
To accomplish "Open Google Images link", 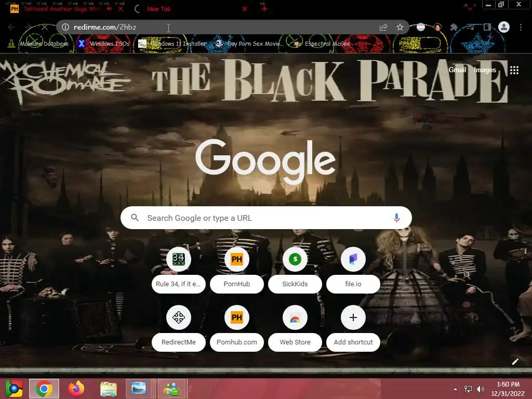I will coord(485,70).
